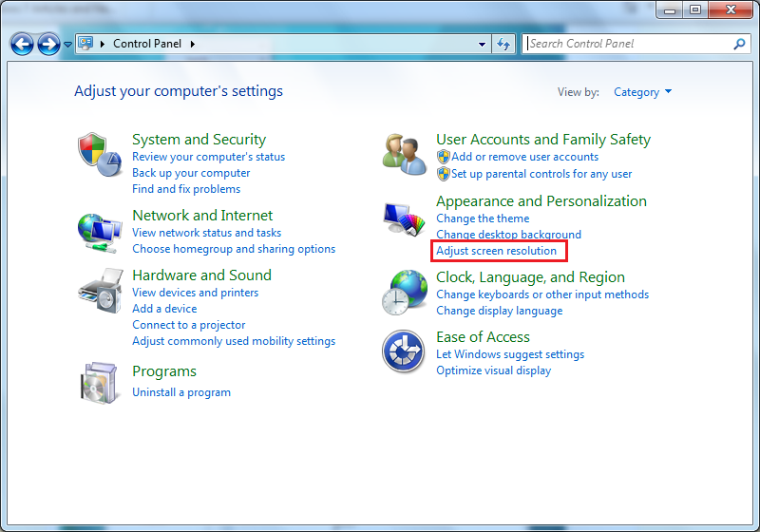Open Adjust screen resolution link
The width and height of the screenshot is (760, 532).
496,251
